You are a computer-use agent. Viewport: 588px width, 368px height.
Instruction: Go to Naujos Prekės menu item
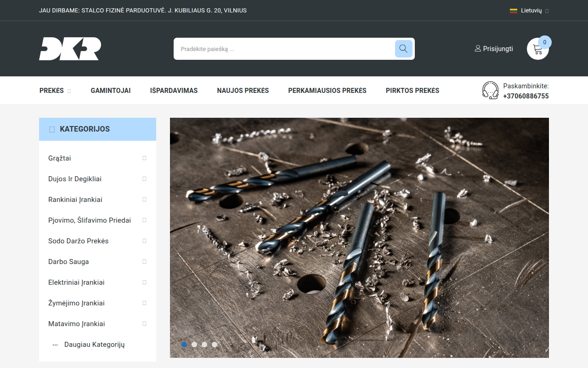coord(243,91)
